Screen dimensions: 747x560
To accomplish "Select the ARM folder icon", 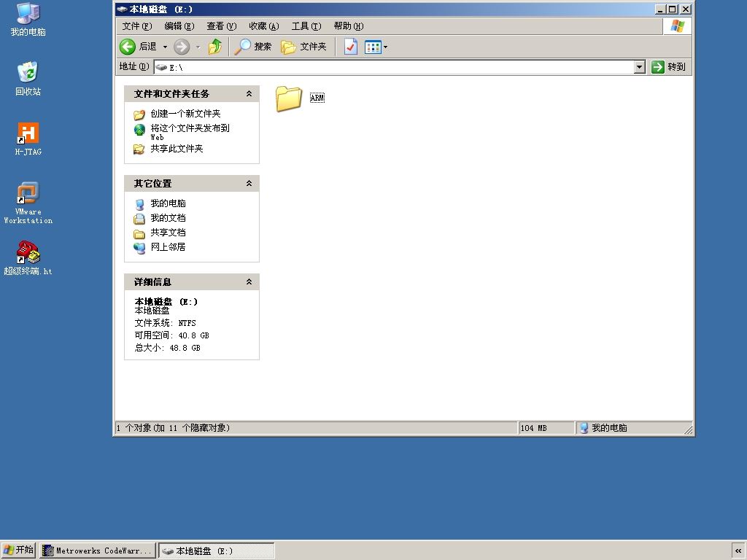I will point(289,98).
